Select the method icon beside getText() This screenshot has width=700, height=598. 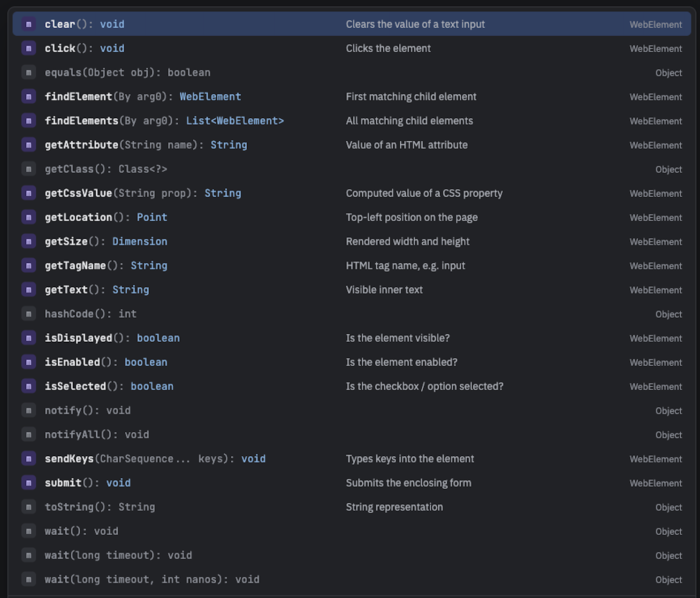point(29,290)
